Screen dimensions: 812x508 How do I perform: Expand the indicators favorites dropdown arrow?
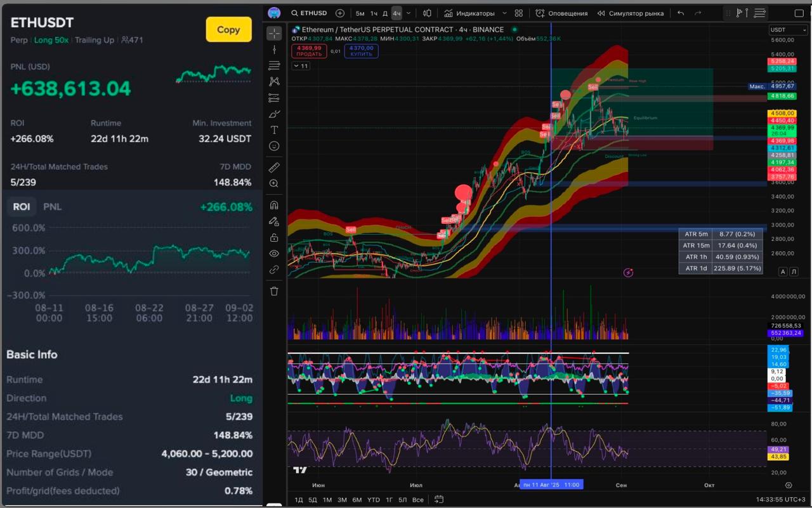tap(504, 13)
